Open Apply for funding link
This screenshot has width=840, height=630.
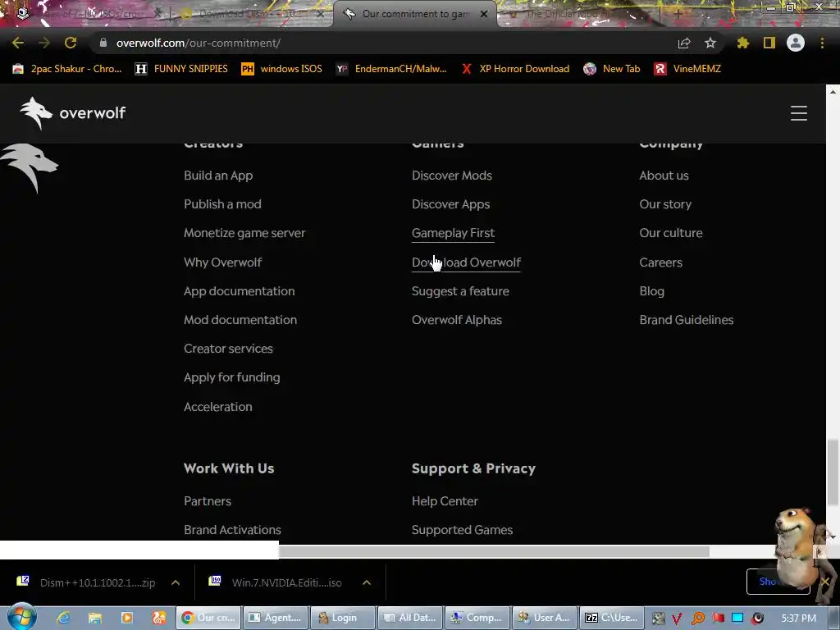[x=231, y=377]
